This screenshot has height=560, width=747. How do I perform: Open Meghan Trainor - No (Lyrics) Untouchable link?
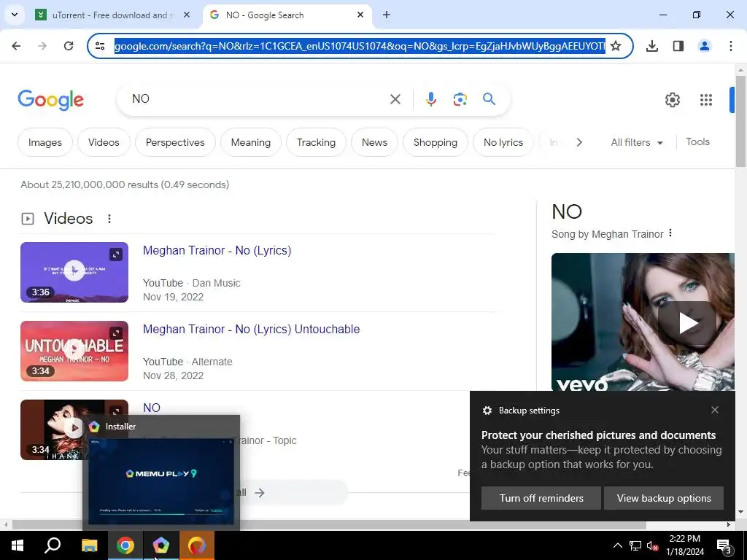coord(251,329)
